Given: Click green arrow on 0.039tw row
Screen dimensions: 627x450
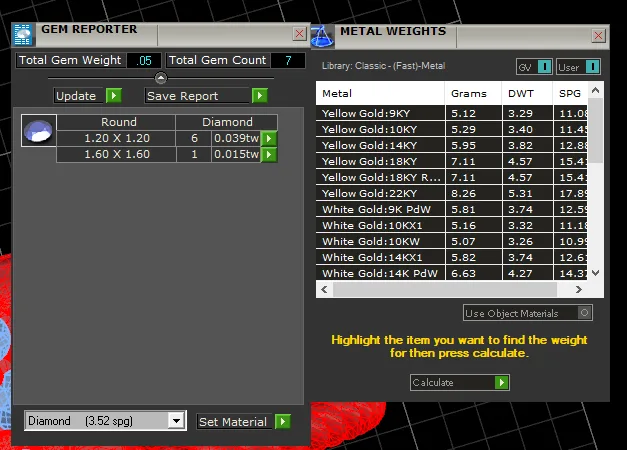Looking at the screenshot, I should (269, 138).
